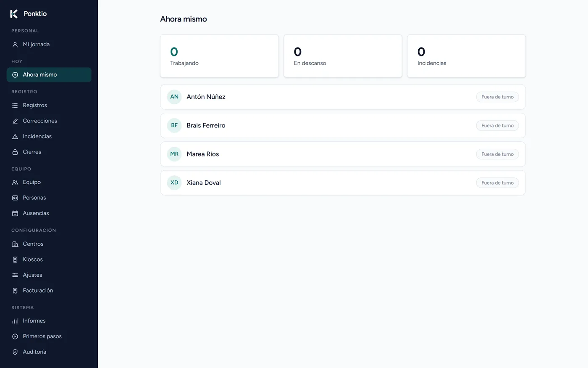Open Registros via the list icon

coord(15,106)
